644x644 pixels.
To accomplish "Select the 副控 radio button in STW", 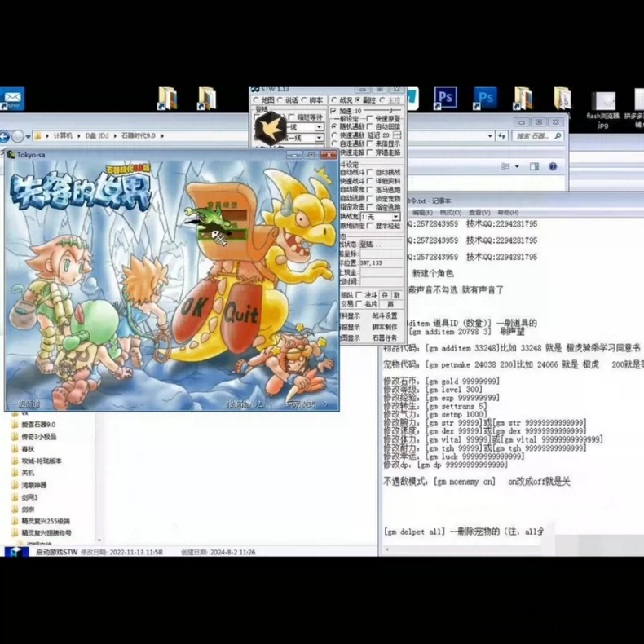I will (x=358, y=99).
